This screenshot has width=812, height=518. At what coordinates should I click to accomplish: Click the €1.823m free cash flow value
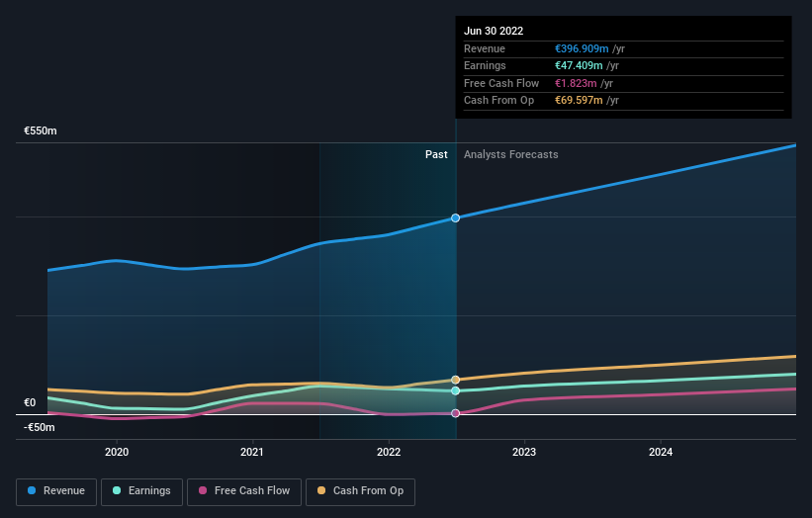click(576, 83)
